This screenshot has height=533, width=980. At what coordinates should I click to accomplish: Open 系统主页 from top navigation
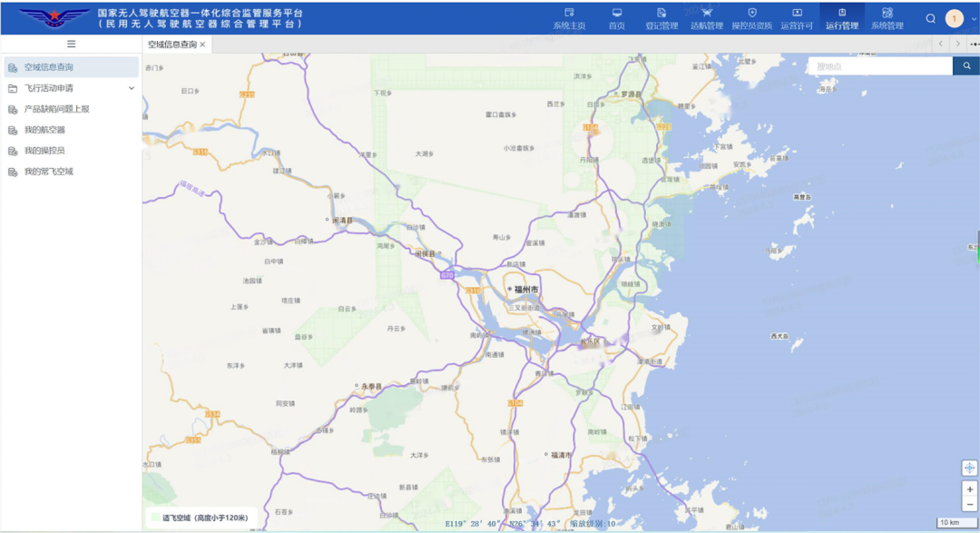569,19
